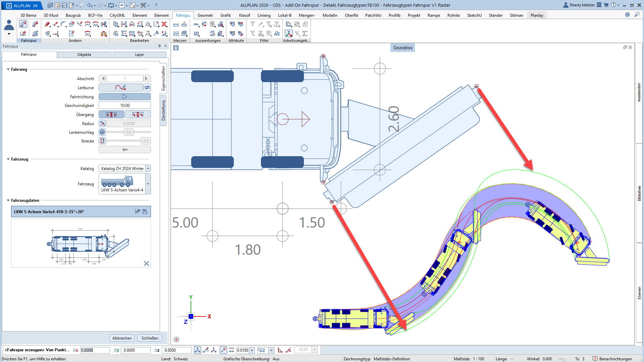Open the Geometr ribbon tab
This screenshot has width=644, height=362.
[x=205, y=15]
